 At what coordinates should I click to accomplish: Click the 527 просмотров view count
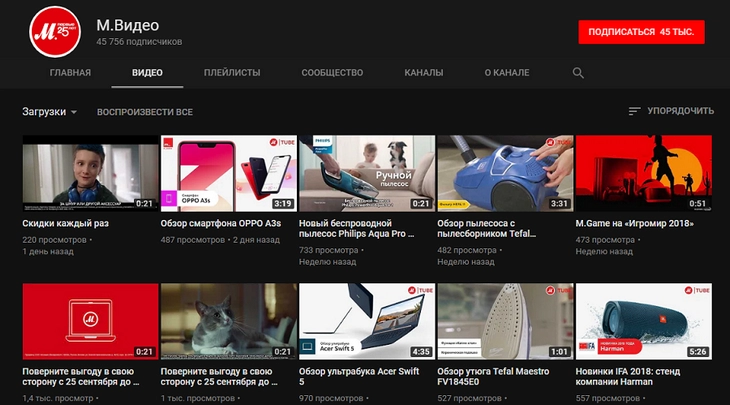(x=469, y=398)
